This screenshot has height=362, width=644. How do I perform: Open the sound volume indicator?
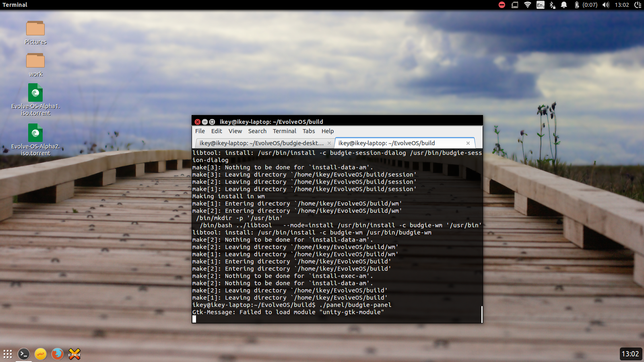pyautogui.click(x=606, y=5)
